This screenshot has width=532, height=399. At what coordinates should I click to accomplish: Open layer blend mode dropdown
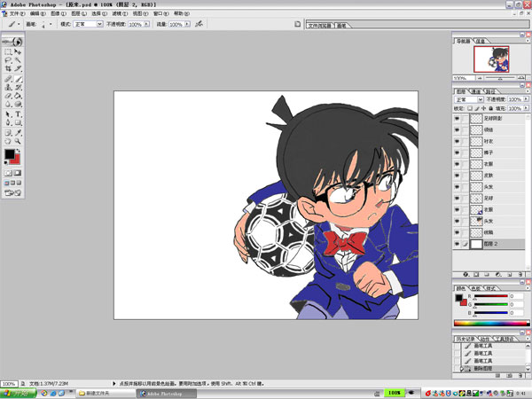[480, 99]
